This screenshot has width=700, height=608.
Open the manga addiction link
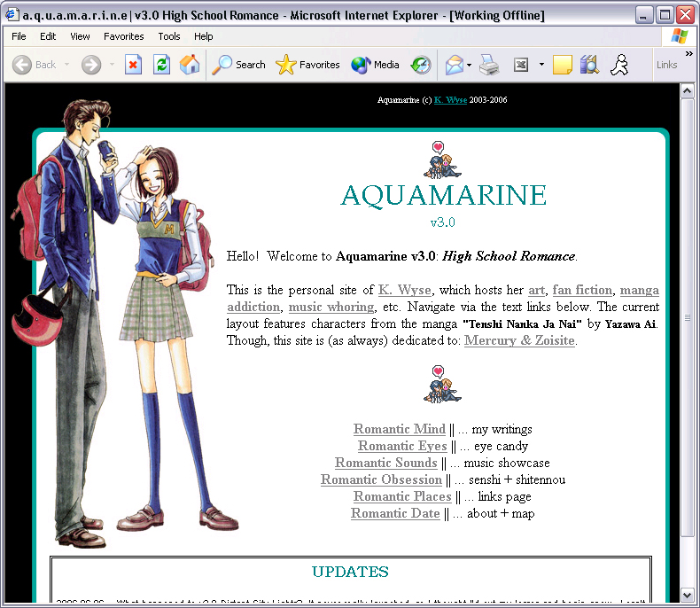coord(639,290)
